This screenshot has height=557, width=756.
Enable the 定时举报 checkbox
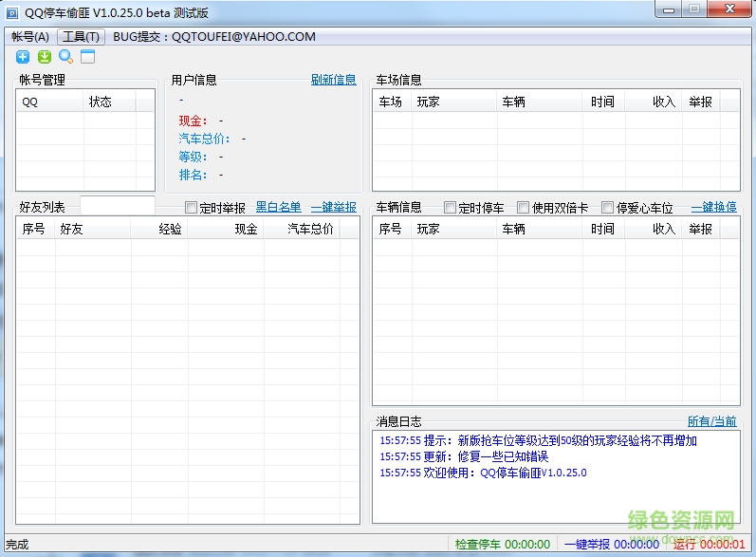pyautogui.click(x=192, y=208)
